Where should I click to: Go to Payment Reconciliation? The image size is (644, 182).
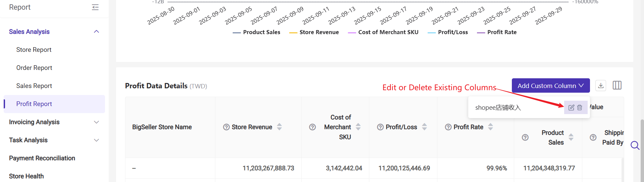tap(42, 158)
